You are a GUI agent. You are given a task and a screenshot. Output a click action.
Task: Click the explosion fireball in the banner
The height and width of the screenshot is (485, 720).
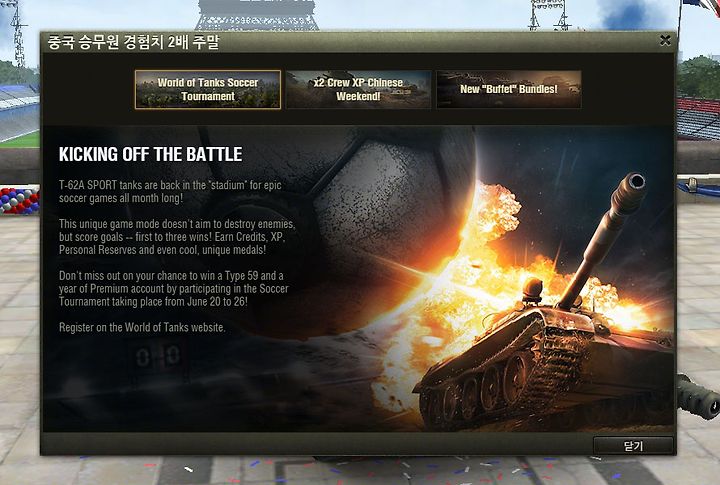click(x=482, y=285)
